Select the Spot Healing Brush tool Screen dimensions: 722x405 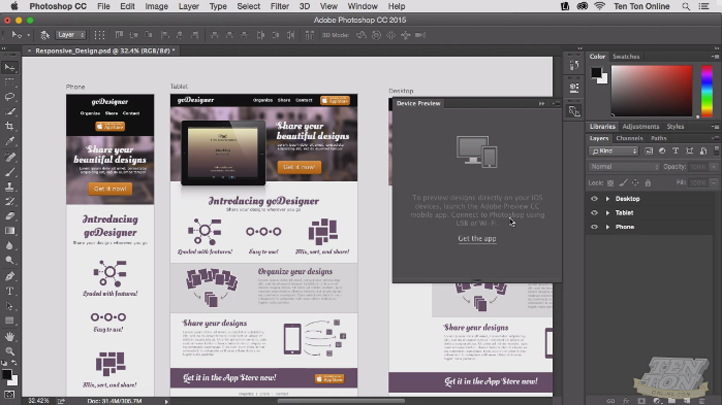tap(10, 157)
